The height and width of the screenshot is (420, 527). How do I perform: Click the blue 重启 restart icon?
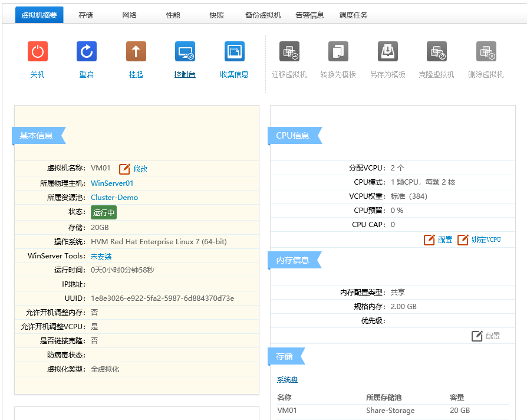tap(87, 51)
